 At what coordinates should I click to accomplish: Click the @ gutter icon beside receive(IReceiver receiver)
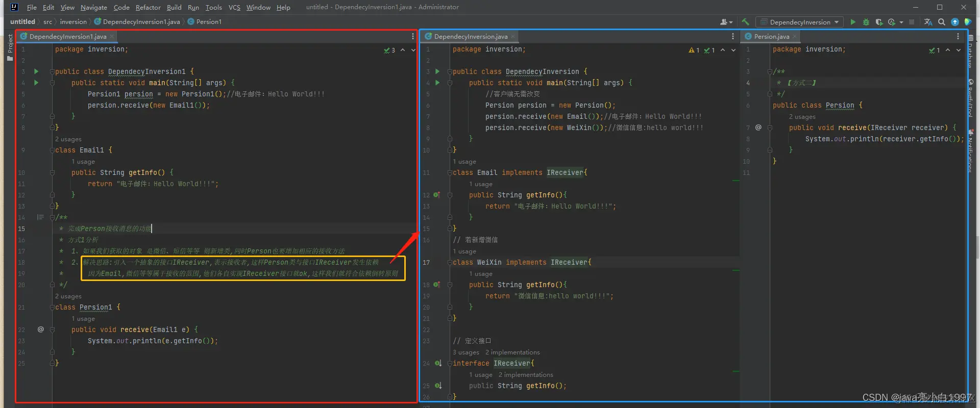tap(758, 127)
